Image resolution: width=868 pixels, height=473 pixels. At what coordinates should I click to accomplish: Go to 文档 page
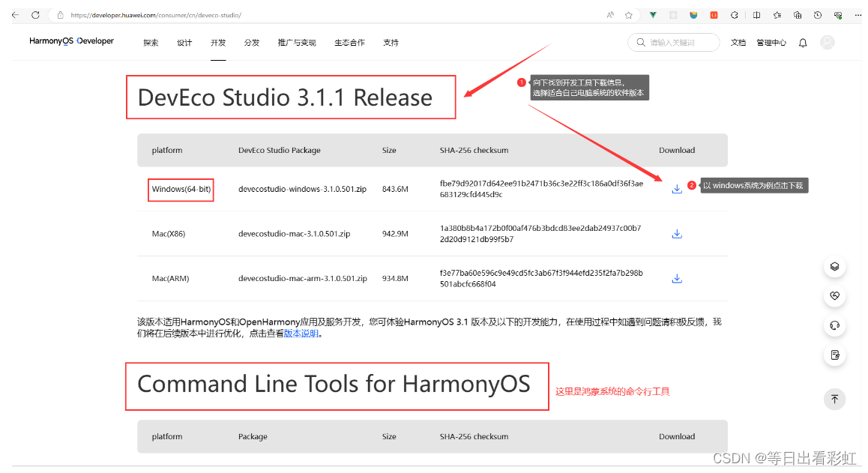[738, 43]
